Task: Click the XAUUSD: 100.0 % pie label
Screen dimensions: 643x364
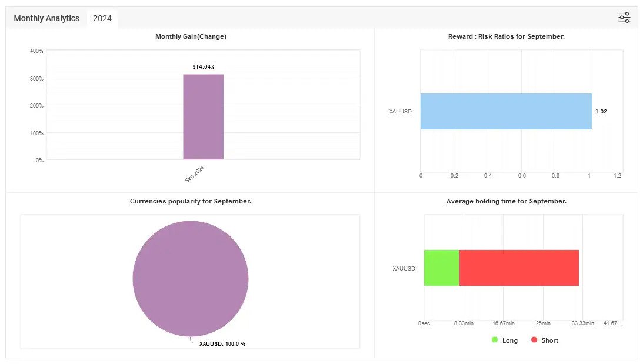Action: [x=222, y=343]
